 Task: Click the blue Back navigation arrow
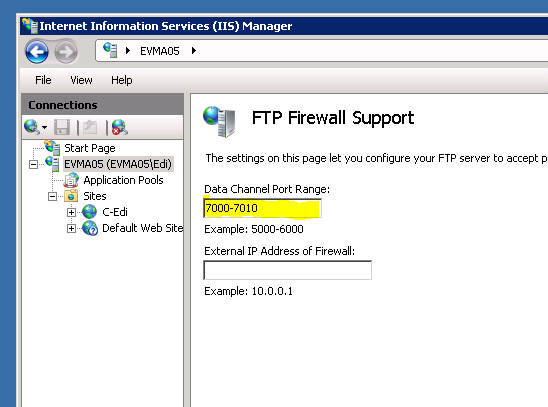pos(37,52)
